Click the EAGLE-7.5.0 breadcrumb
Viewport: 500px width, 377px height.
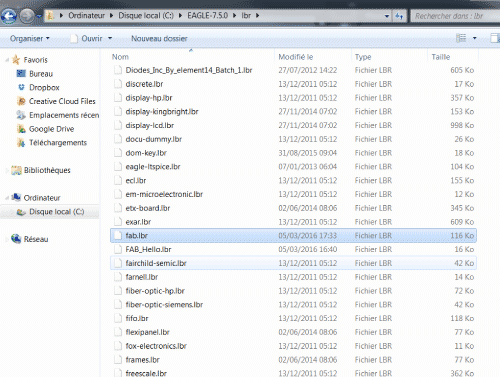(x=207, y=15)
